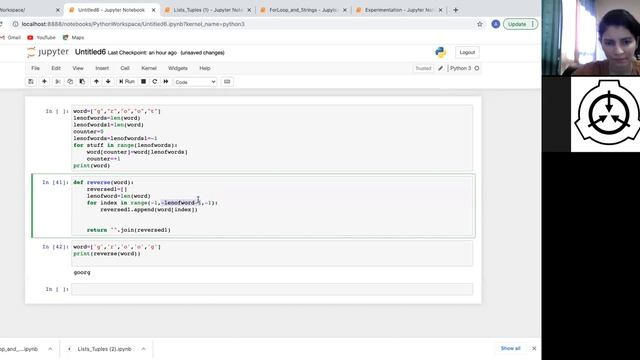Click the Logout button
Viewport: 640px width, 360px height.
pyautogui.click(x=467, y=52)
